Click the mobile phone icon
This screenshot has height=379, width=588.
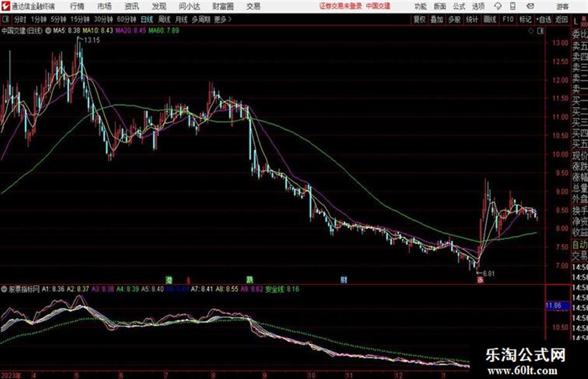513,6
